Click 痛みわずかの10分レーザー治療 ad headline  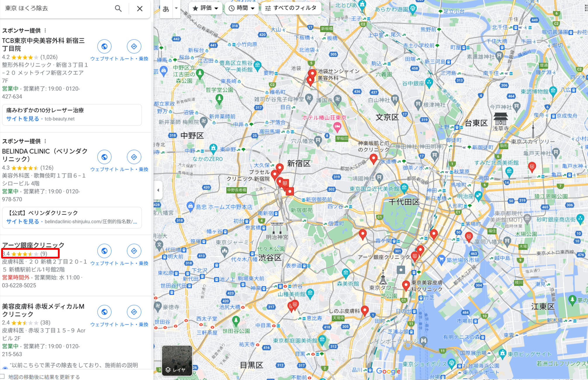(x=45, y=110)
